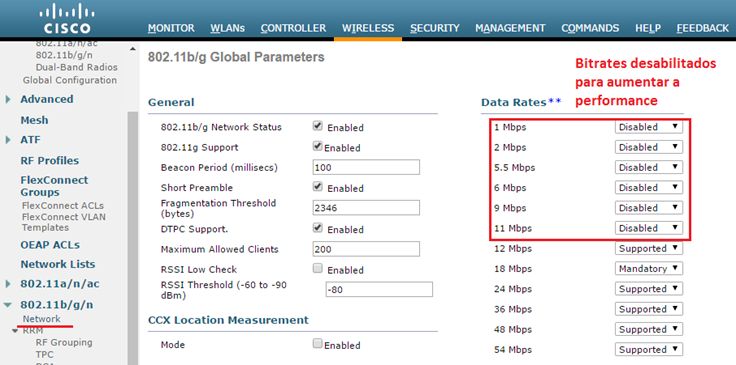Open the WLANs menu
Screen dimensions: 736x365
[x=228, y=28]
